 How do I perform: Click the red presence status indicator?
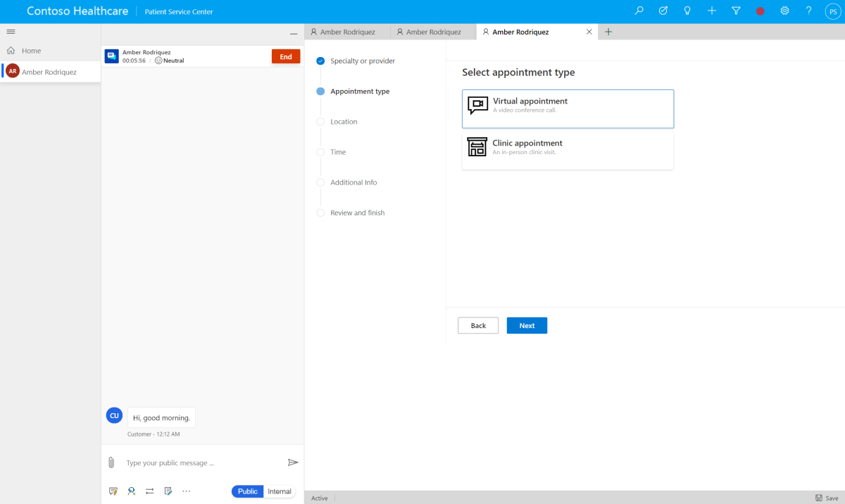tap(760, 12)
